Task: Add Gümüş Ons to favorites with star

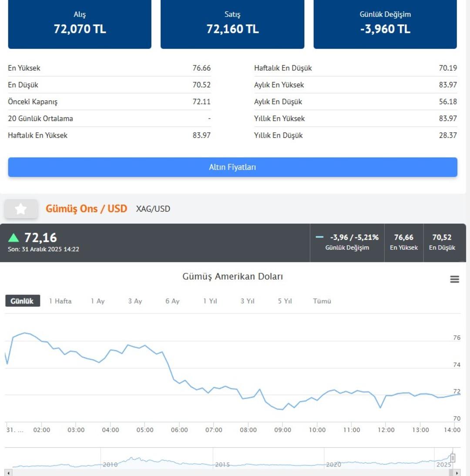Action: tap(20, 209)
